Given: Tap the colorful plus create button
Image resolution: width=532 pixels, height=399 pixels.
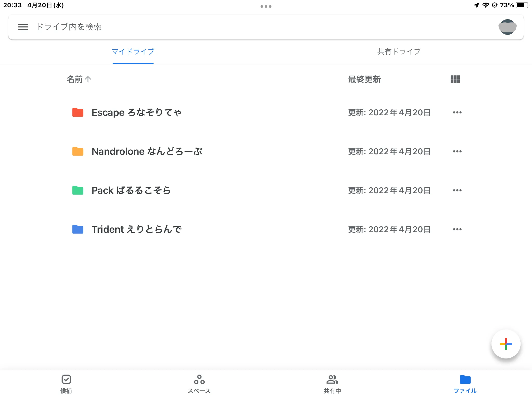Looking at the screenshot, I should coord(506,344).
